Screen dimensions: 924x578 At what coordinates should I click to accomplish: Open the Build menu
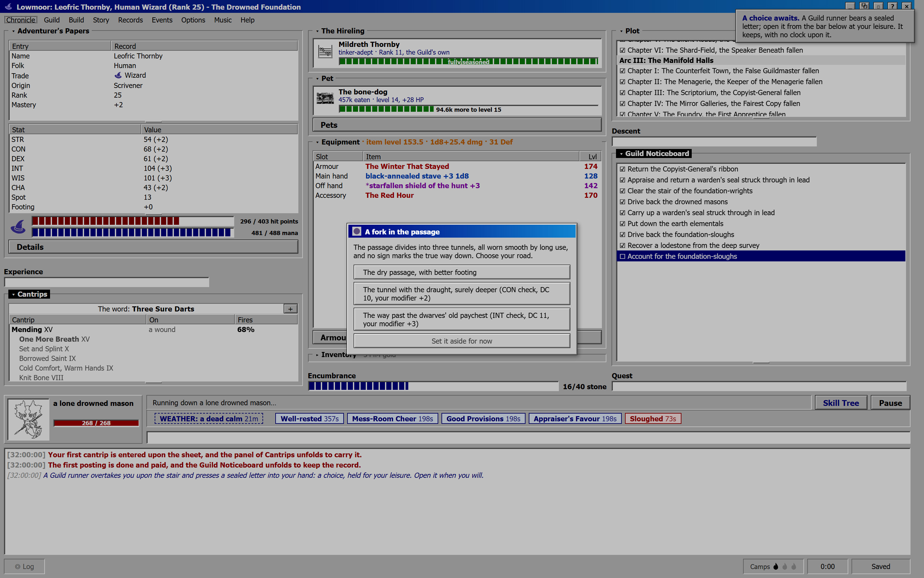76,20
